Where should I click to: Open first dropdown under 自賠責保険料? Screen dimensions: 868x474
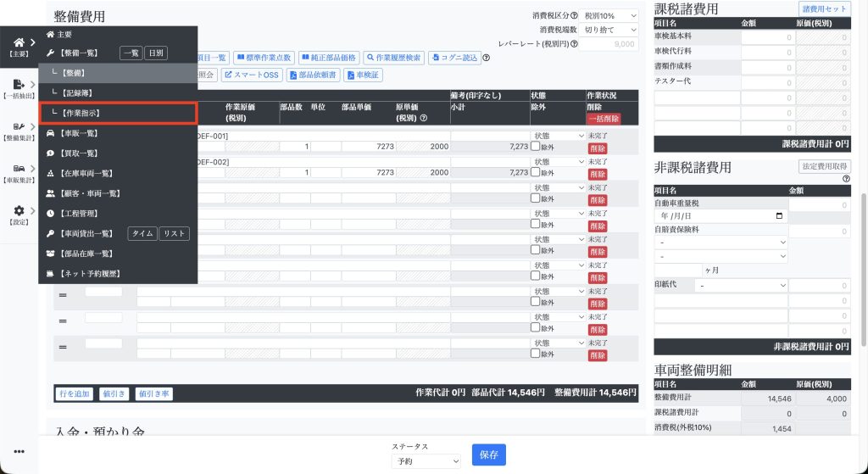tap(721, 242)
